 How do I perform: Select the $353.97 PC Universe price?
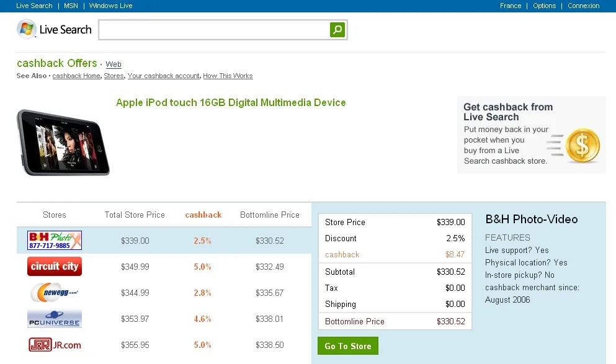pos(135,319)
